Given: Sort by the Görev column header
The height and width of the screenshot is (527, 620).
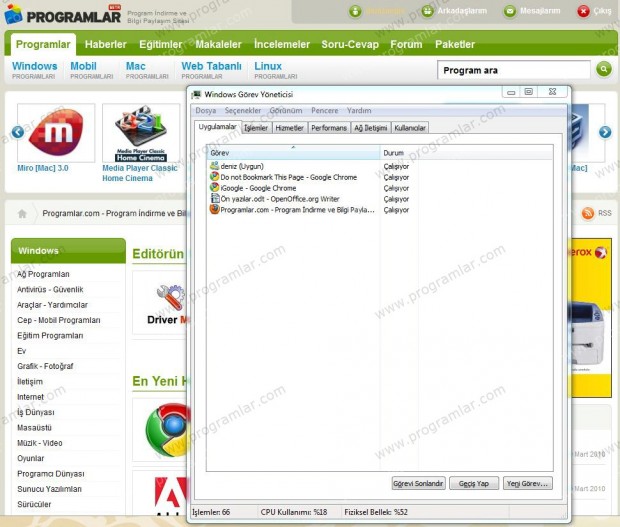Looking at the screenshot, I should click(293, 153).
